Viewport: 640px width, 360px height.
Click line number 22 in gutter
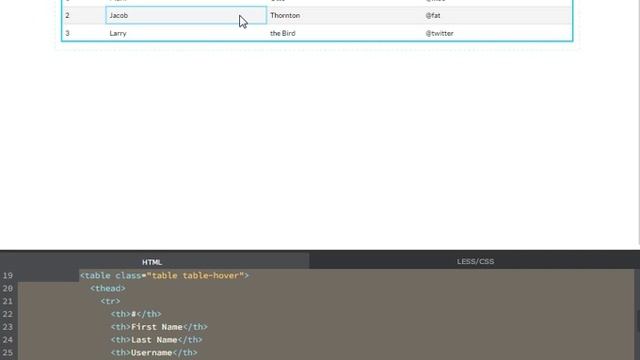(x=7, y=314)
